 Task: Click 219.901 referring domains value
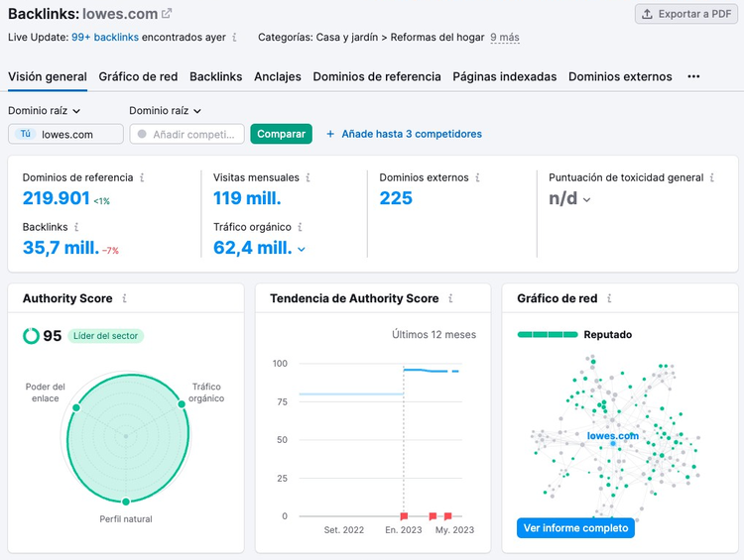pos(57,198)
